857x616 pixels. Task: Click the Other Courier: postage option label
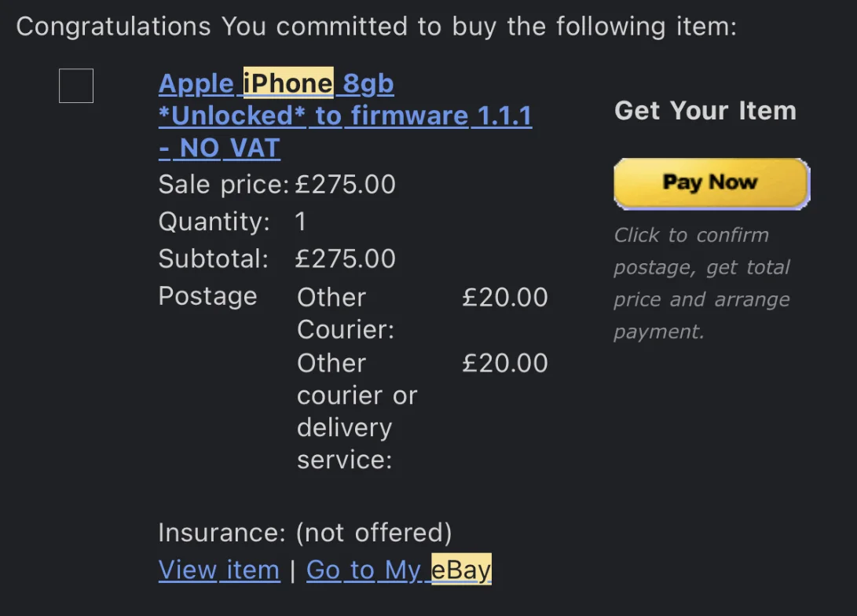345,313
